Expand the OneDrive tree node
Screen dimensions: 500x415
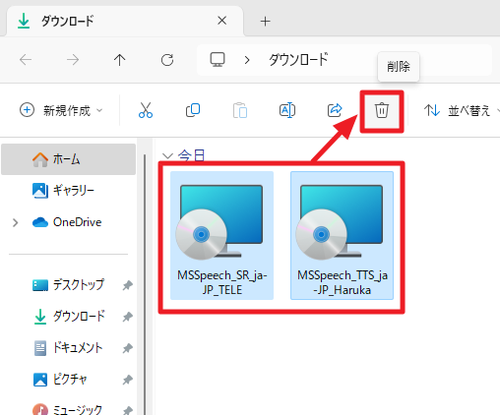[x=15, y=223]
